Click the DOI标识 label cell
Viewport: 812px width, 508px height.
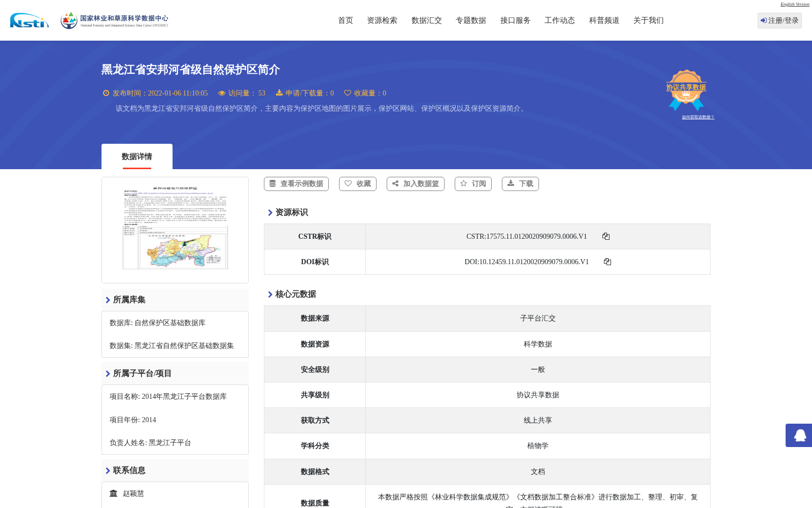pyautogui.click(x=315, y=262)
